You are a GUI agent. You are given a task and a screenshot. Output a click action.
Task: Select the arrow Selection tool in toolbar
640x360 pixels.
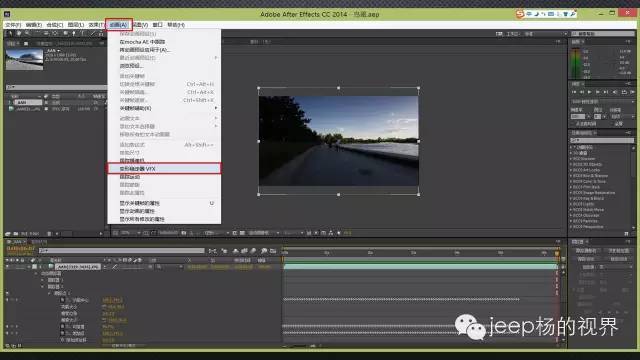tap(10, 33)
